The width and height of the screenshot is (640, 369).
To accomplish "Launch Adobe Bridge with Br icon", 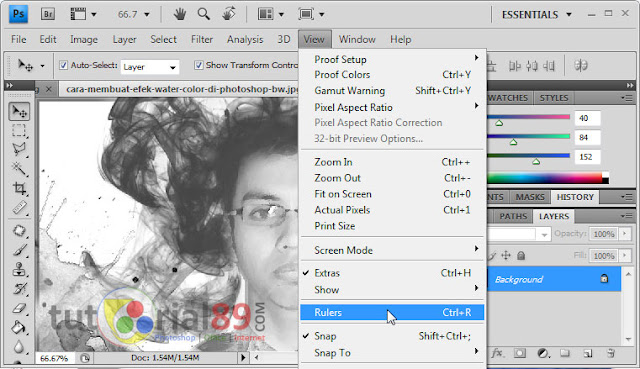I will tap(48, 14).
